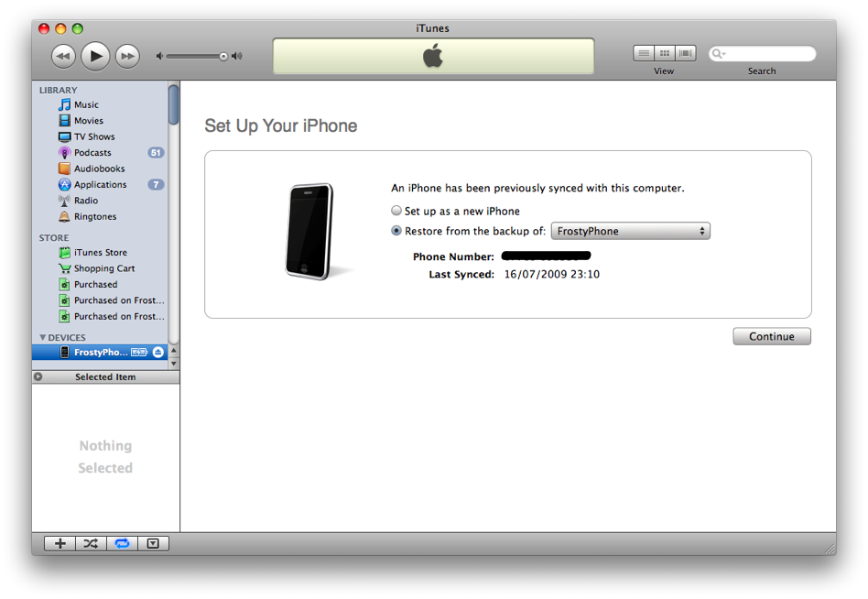
Task: Adjust the volume slider
Action: (x=222, y=56)
